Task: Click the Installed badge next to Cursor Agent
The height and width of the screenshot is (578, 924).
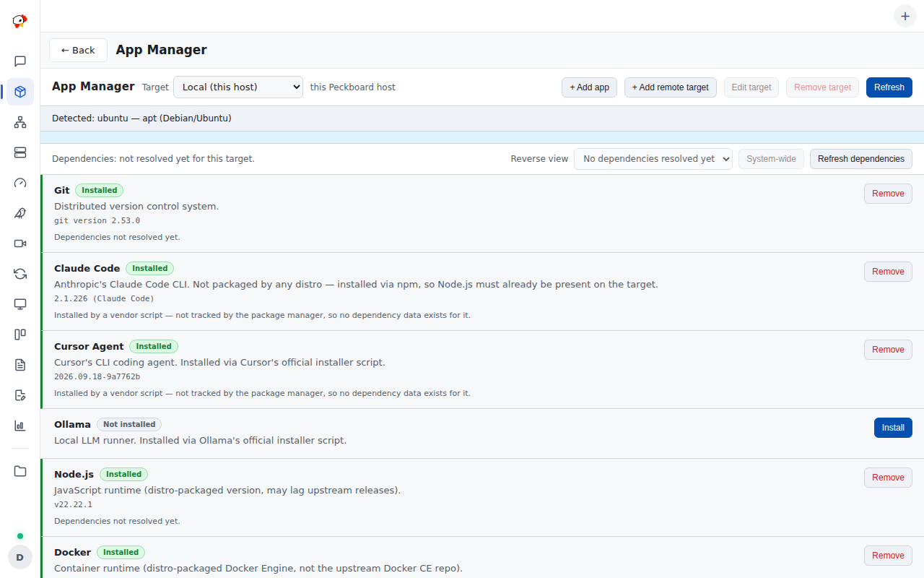Action: click(154, 347)
